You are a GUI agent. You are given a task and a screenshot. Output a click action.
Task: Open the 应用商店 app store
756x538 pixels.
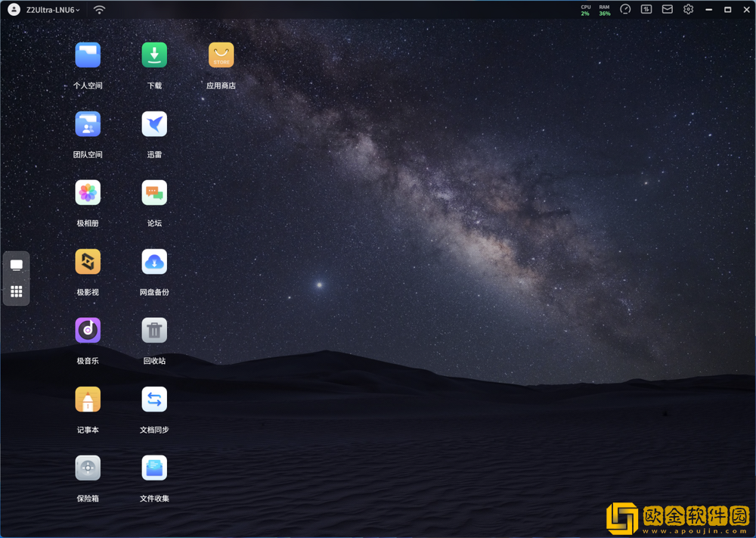(221, 55)
